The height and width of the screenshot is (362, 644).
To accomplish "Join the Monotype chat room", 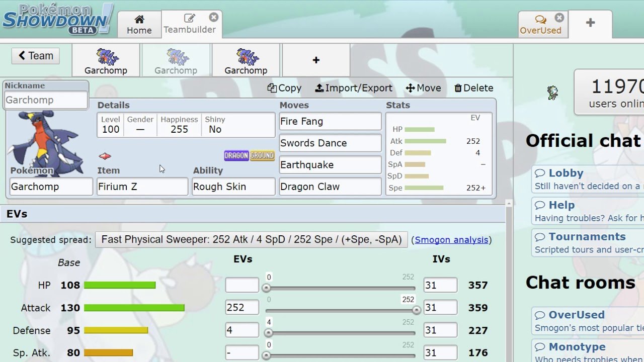I will pos(588,351).
